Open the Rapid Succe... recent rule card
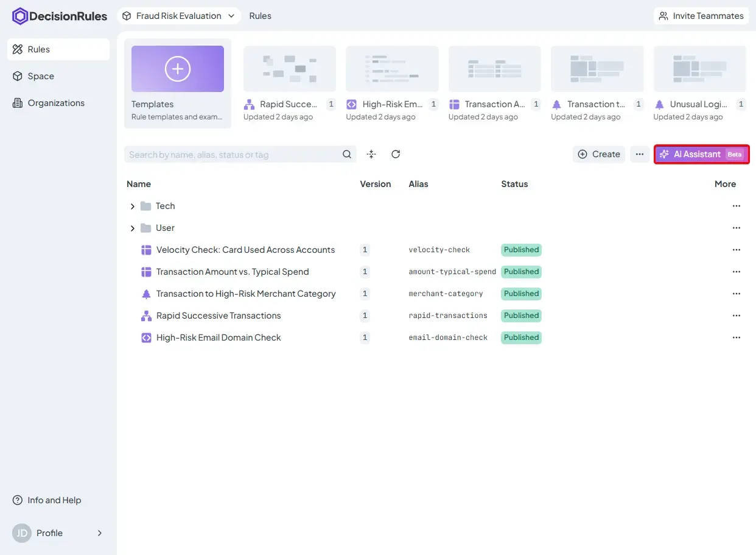Viewport: 756px width, 555px height. click(290, 83)
